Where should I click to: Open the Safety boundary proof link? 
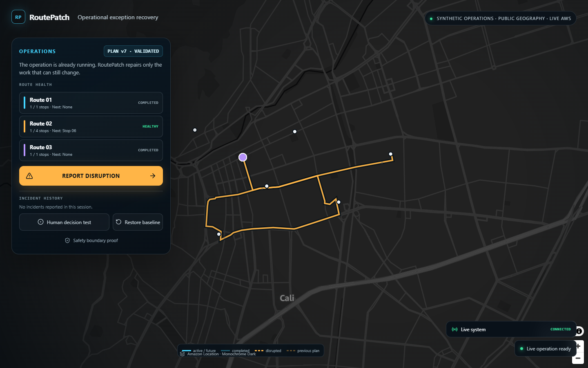91,240
